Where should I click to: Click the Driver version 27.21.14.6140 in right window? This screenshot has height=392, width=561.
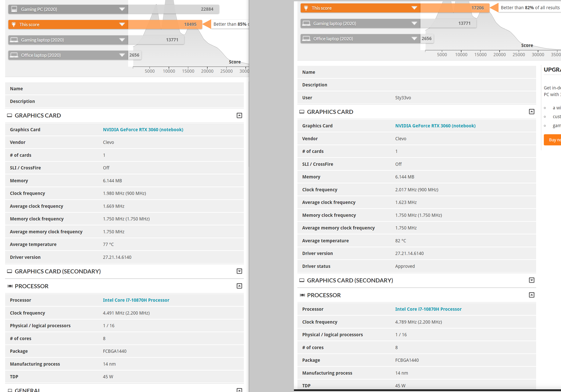click(409, 253)
